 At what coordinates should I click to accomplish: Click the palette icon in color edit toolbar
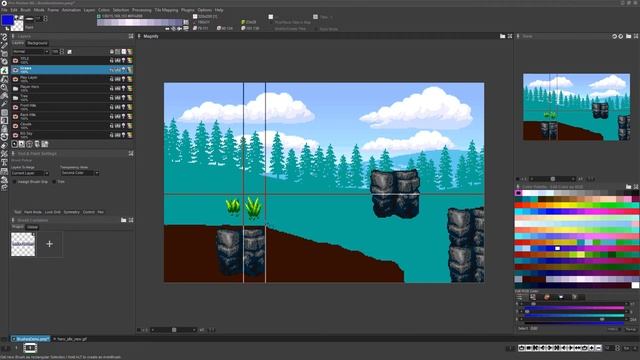[547, 297]
